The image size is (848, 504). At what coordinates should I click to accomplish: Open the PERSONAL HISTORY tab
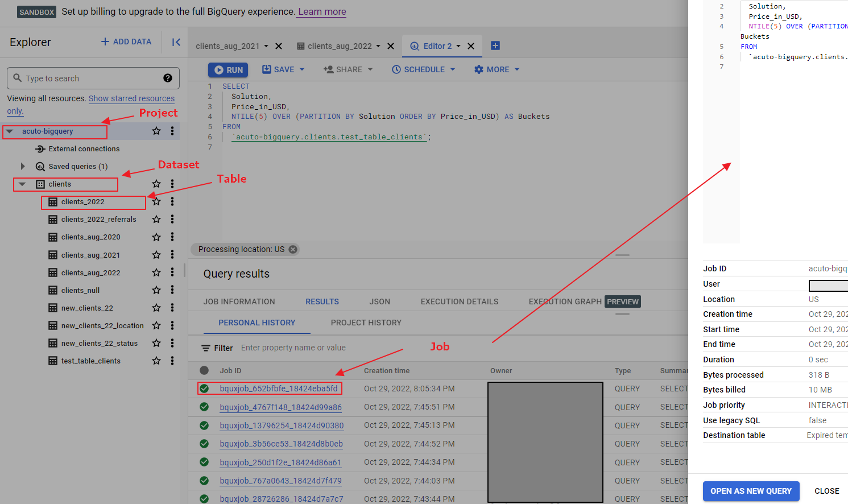click(257, 323)
